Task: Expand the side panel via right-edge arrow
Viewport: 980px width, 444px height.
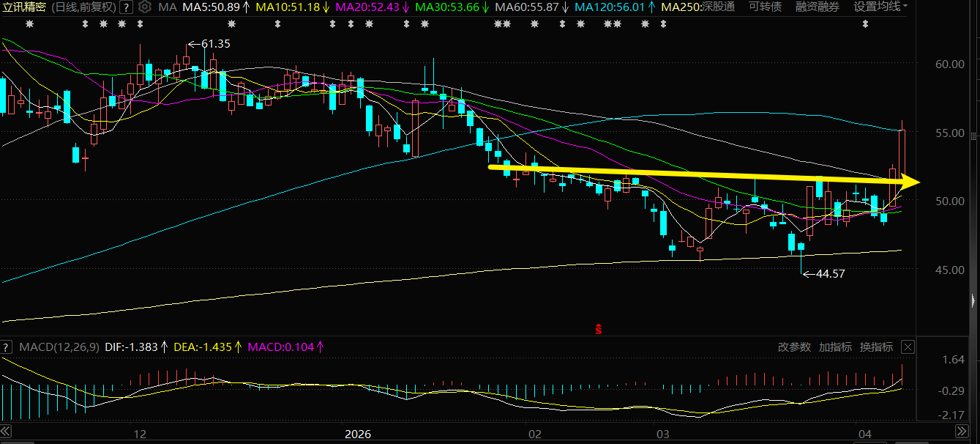Action: click(973, 300)
